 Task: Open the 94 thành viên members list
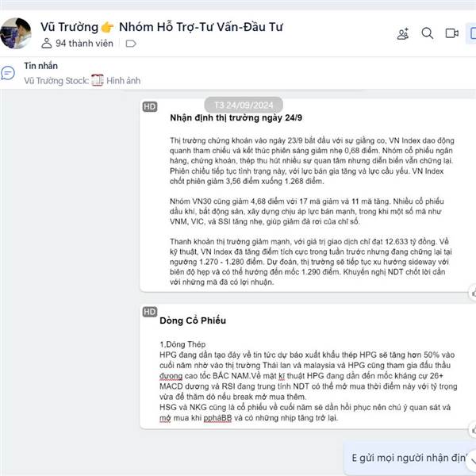(x=77, y=44)
